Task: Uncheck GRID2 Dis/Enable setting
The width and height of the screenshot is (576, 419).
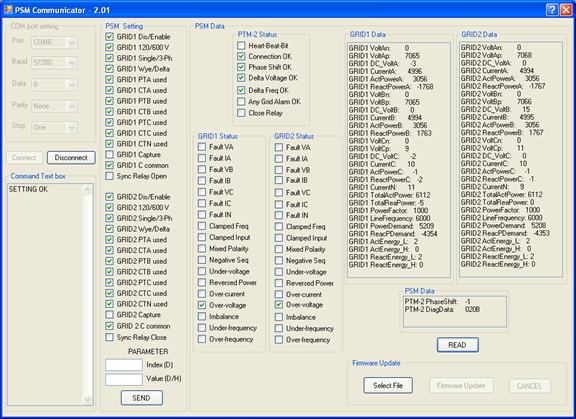Action: coord(109,196)
